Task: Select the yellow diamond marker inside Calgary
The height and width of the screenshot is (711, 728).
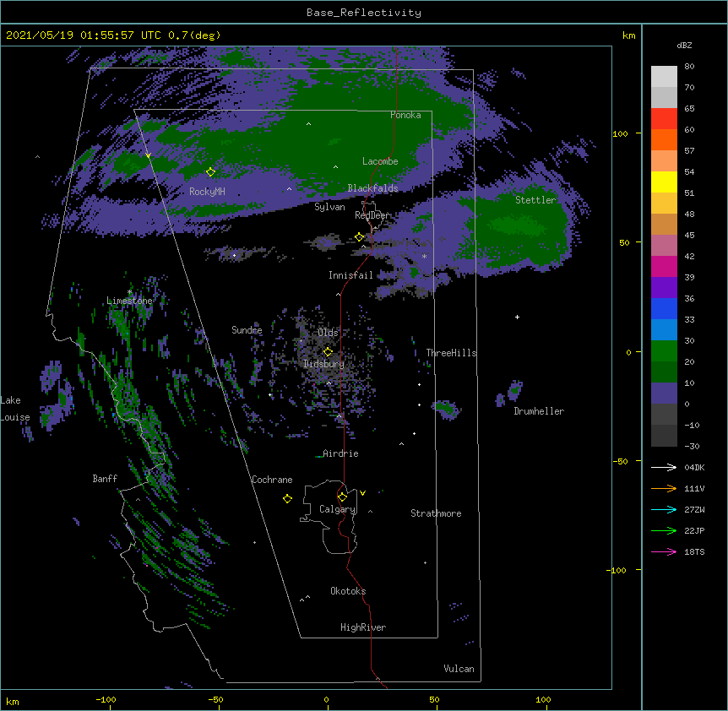Action: 342,497
